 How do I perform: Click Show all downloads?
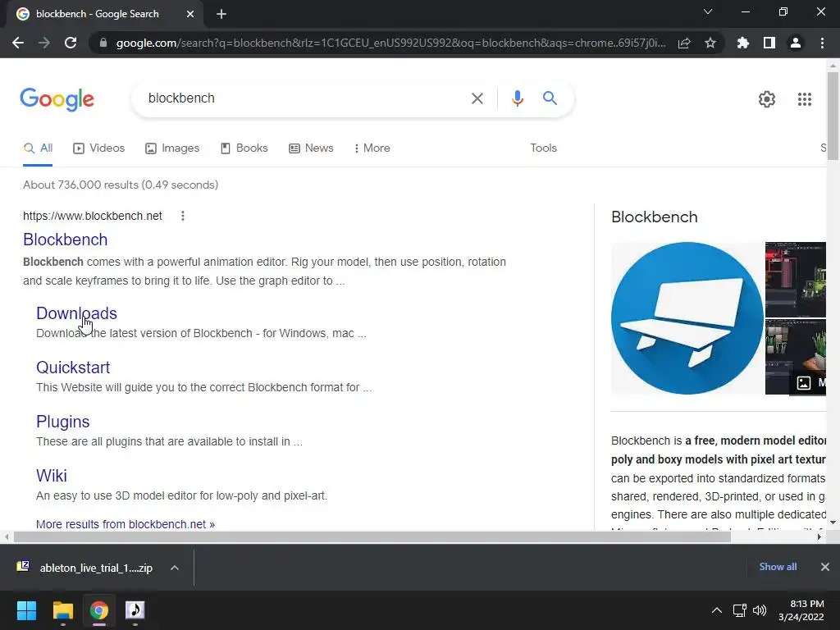pyautogui.click(x=778, y=567)
